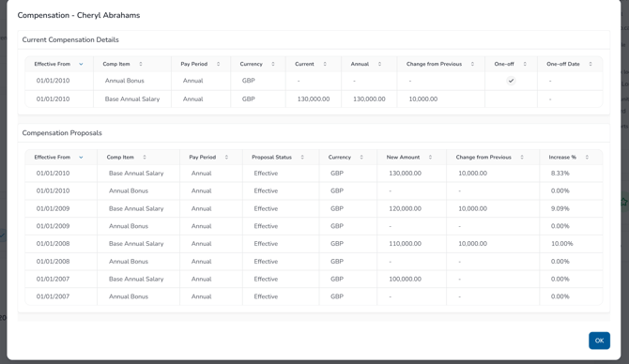Screen dimensions: 629x364
Task: Sort Proposals by Comp Item icon
Action: 145,158
